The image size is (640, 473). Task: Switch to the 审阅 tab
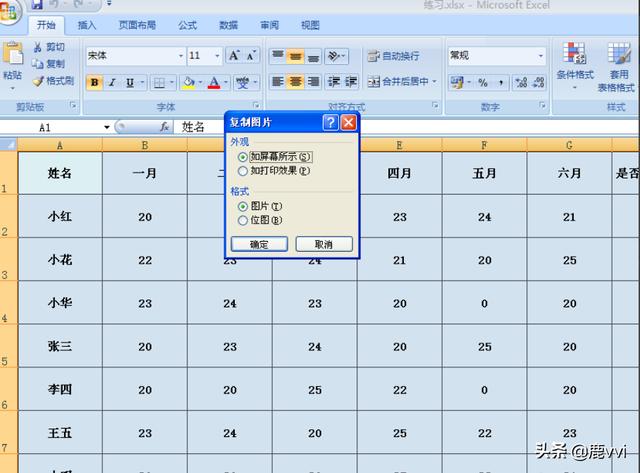269,25
